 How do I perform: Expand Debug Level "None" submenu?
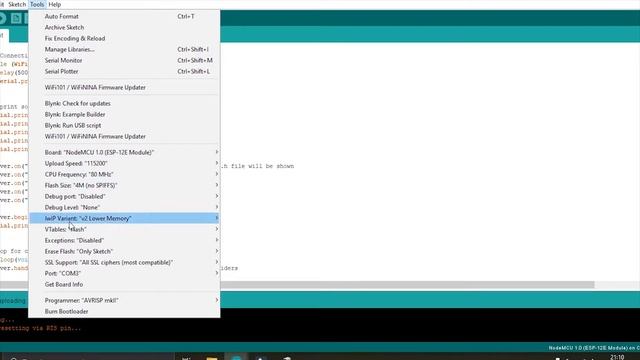124,207
